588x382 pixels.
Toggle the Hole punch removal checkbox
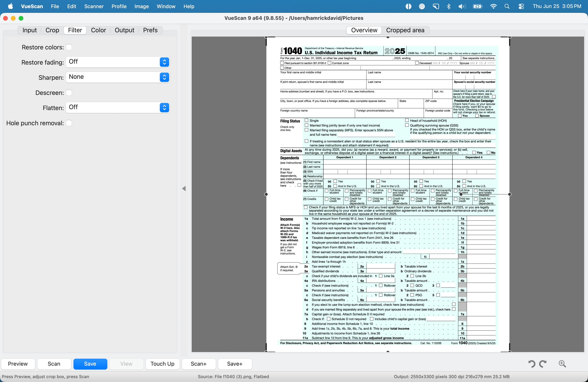69,123
